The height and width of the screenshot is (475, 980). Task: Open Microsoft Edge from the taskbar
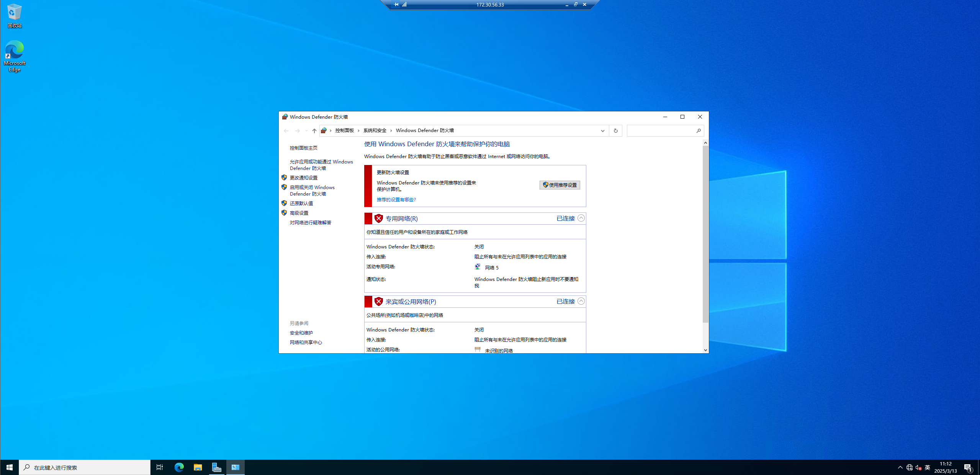(179, 467)
